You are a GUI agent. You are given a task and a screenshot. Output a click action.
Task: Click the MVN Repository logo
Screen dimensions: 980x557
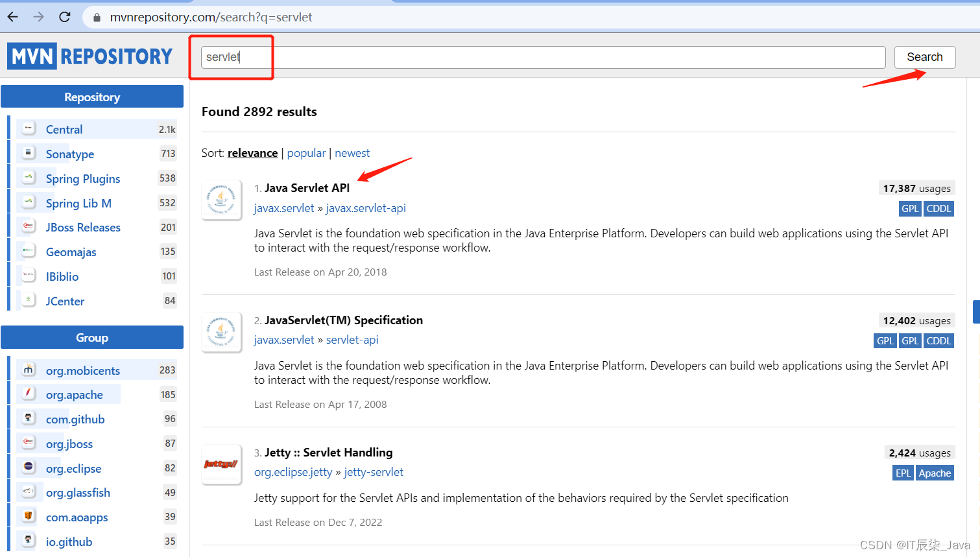[x=90, y=56]
